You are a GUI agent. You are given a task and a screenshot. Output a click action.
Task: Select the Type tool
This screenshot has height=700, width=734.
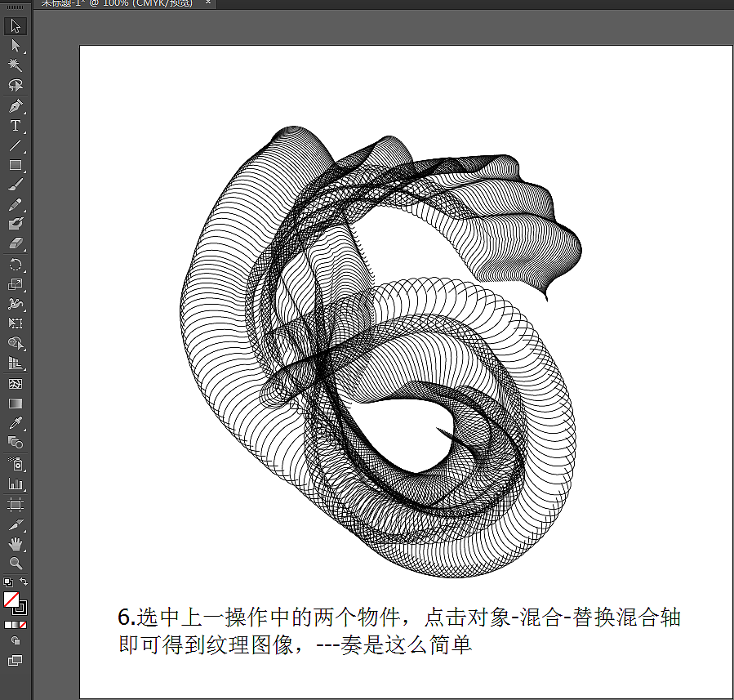pyautogui.click(x=15, y=126)
